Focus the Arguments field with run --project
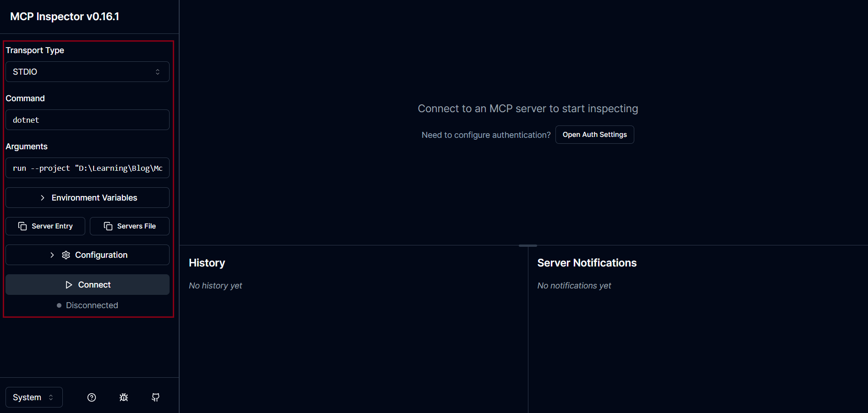Viewport: 868px width, 413px height. coord(88,168)
